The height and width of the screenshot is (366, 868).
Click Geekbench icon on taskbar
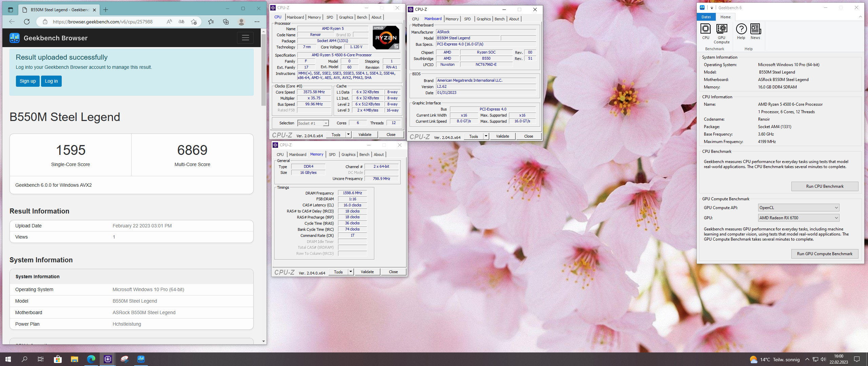tap(141, 359)
